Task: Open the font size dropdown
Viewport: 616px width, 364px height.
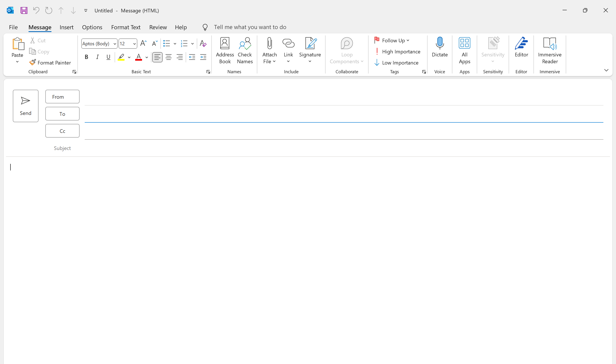Action: coord(134,44)
